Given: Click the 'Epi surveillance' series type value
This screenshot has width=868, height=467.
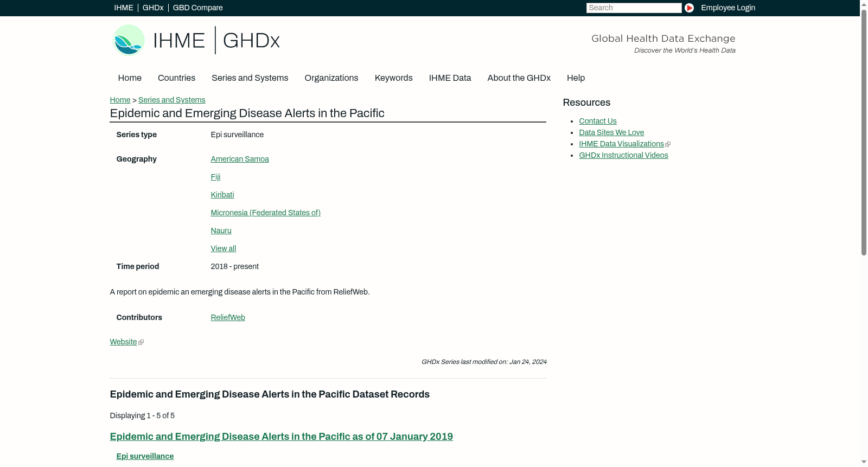Looking at the screenshot, I should coord(237,135).
